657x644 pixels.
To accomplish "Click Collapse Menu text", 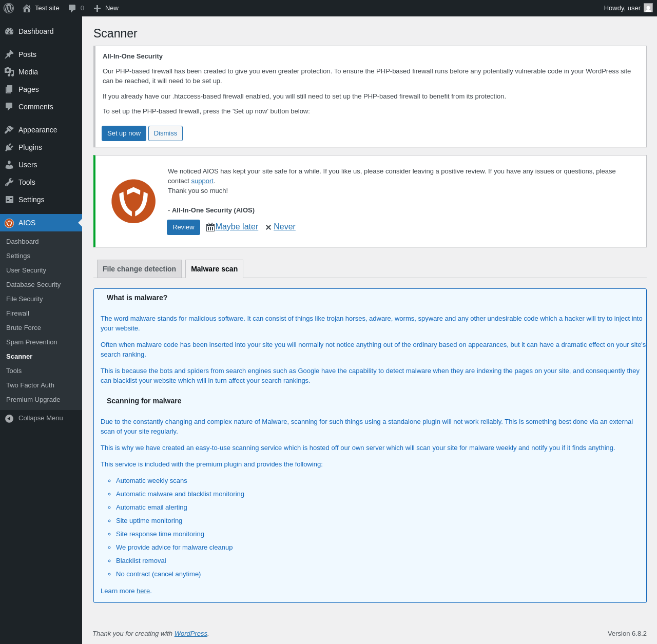I will (x=41, y=418).
